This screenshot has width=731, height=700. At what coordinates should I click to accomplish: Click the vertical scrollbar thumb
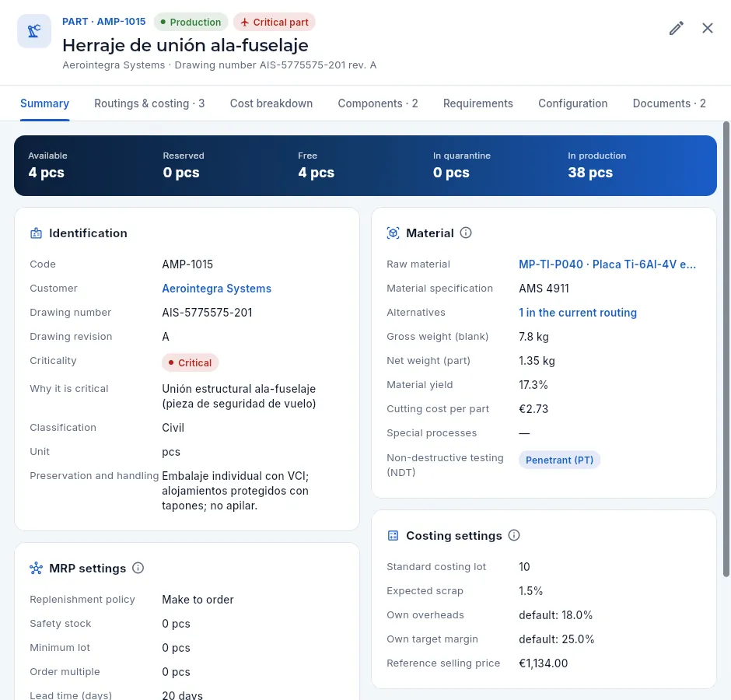pyautogui.click(x=726, y=349)
